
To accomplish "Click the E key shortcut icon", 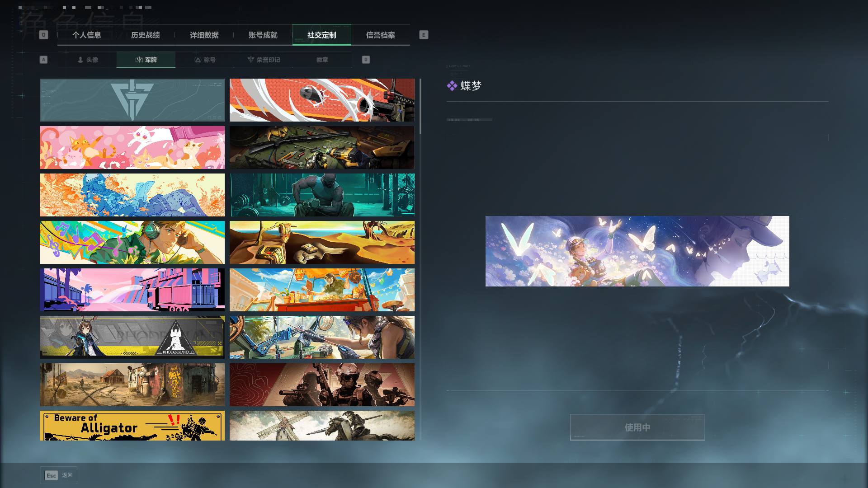I will [x=424, y=35].
